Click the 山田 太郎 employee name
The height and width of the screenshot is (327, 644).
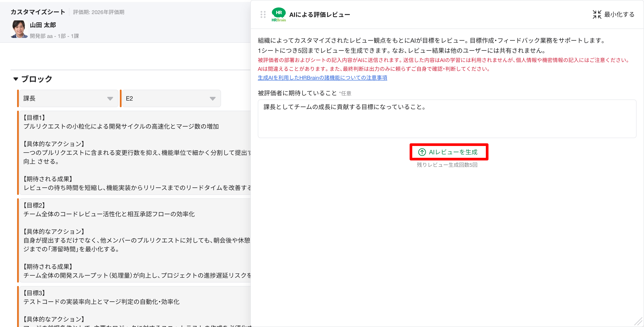pyautogui.click(x=43, y=25)
